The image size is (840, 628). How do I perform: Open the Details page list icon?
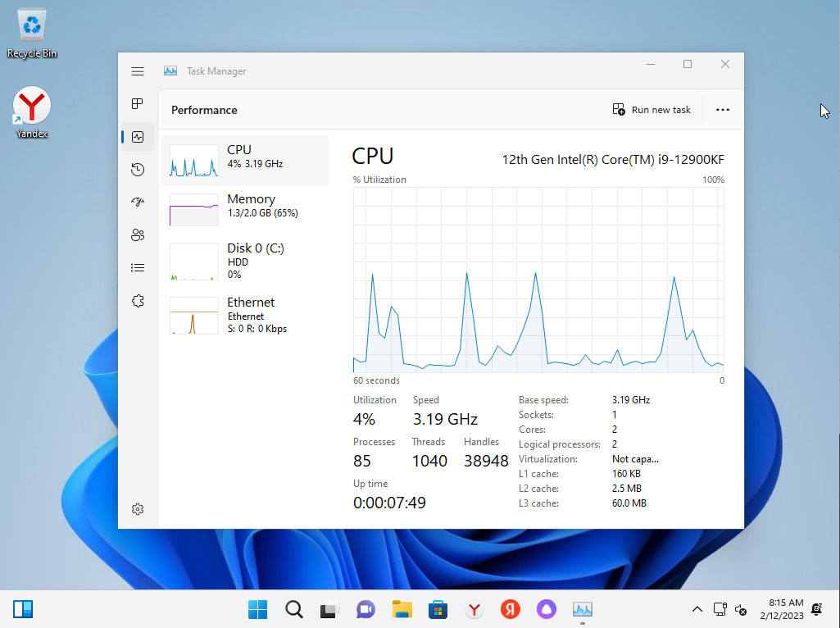click(138, 267)
